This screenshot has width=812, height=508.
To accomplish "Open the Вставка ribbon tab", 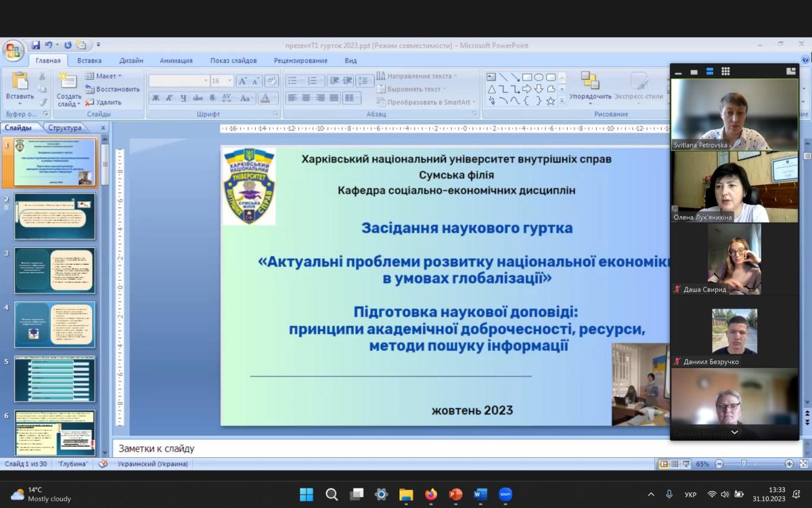I will (89, 61).
